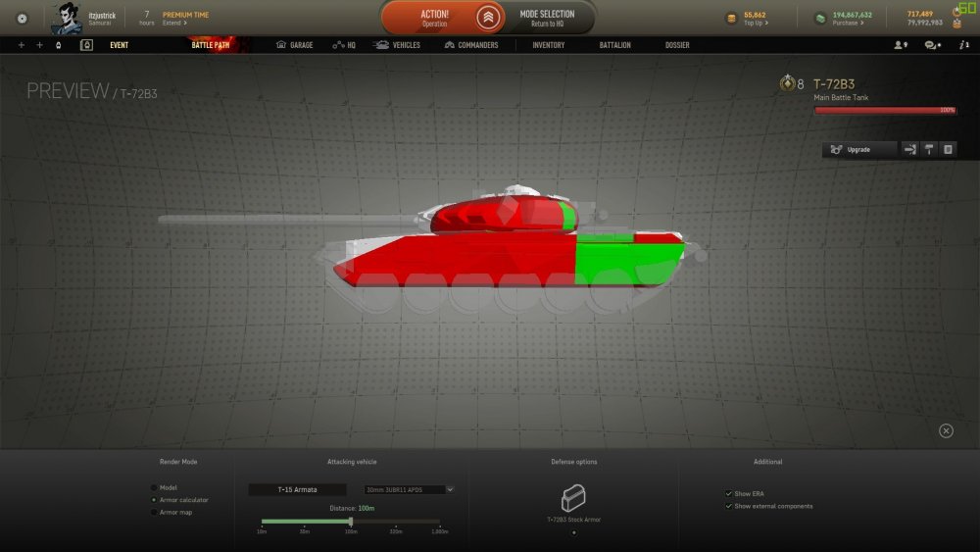Image resolution: width=980 pixels, height=552 pixels.
Task: Extend premium time
Action: pyautogui.click(x=174, y=24)
